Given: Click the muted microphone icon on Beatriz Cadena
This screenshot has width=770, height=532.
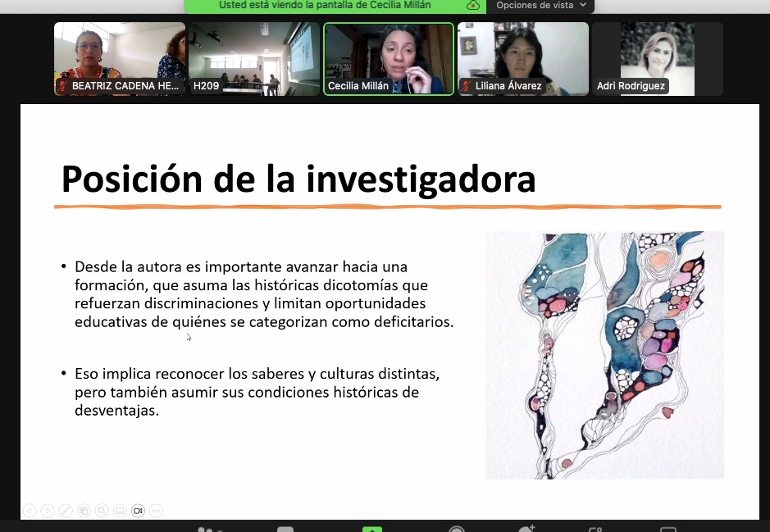Looking at the screenshot, I should (x=63, y=86).
